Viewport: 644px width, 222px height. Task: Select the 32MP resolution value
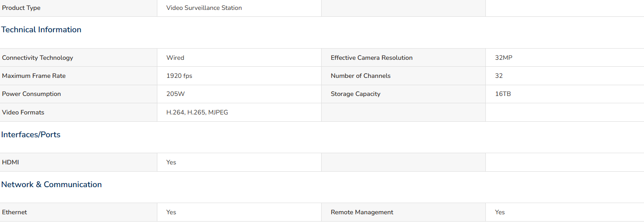point(504,58)
